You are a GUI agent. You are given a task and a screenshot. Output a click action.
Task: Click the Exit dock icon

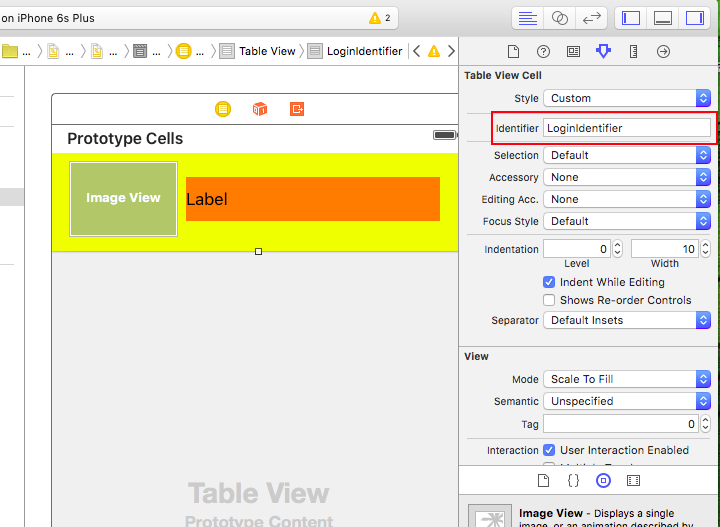coord(297,109)
